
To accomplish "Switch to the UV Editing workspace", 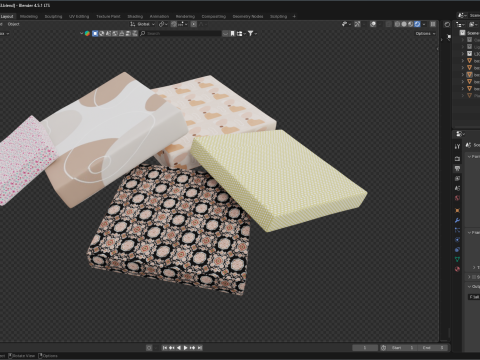I will point(79,16).
